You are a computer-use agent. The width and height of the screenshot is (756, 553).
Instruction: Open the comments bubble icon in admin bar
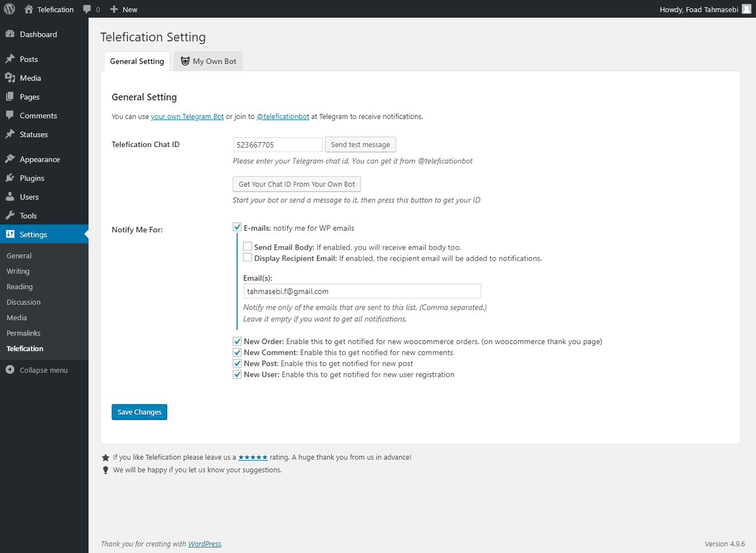coord(87,9)
